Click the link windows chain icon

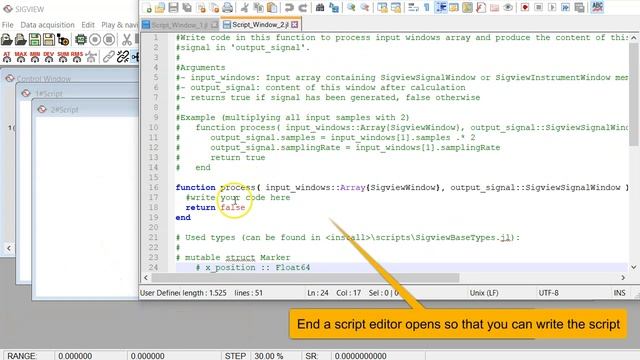[x=108, y=57]
